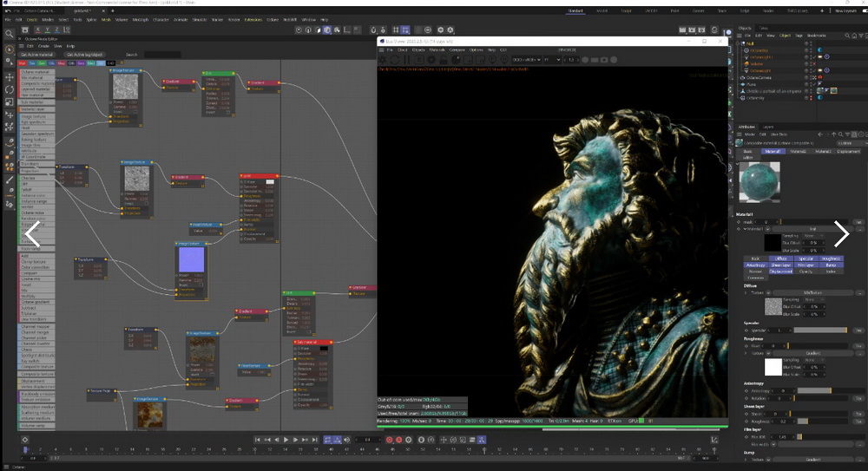Toggle the Mat filter in the Node Editor
This screenshot has height=471, width=868.
point(23,63)
